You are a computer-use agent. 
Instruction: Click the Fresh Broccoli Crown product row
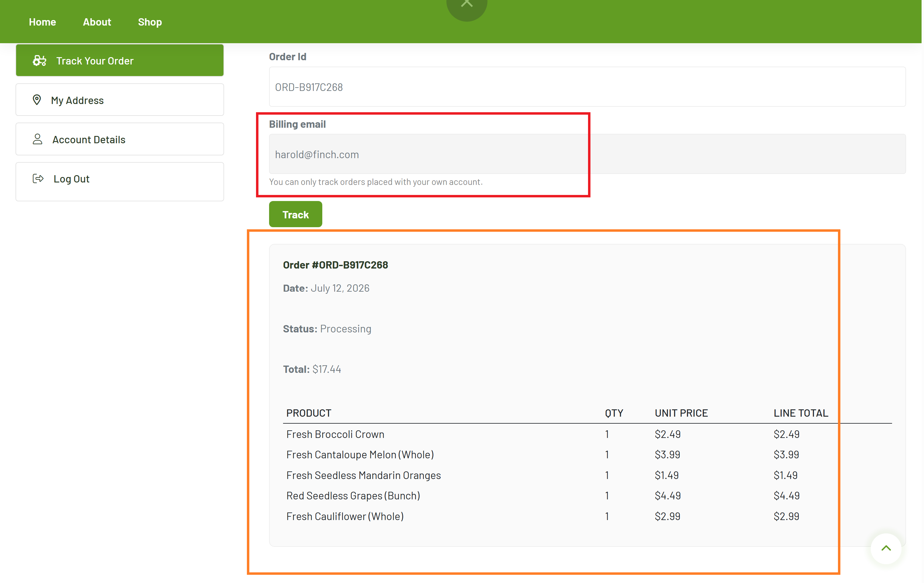point(587,434)
